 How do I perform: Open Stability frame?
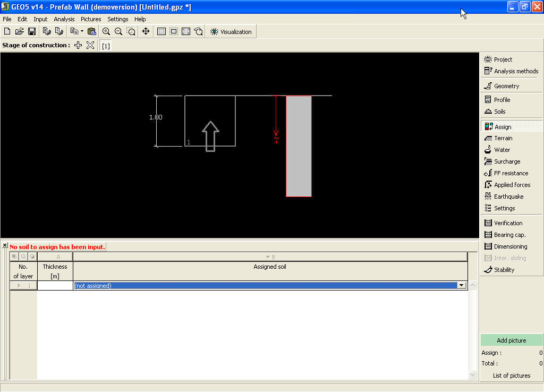coord(512,269)
